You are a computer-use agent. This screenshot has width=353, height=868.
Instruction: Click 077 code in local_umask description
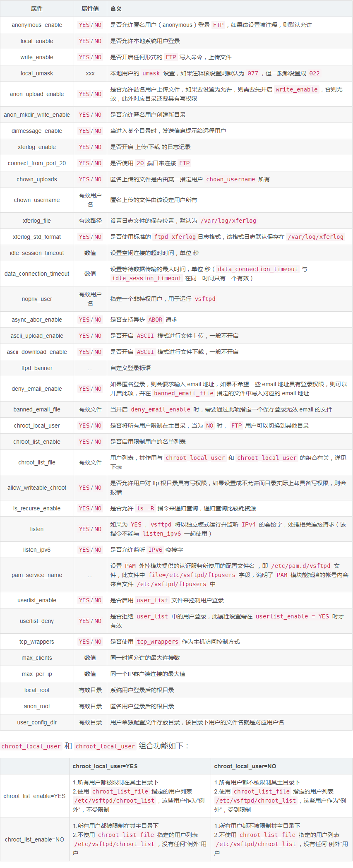point(253,73)
